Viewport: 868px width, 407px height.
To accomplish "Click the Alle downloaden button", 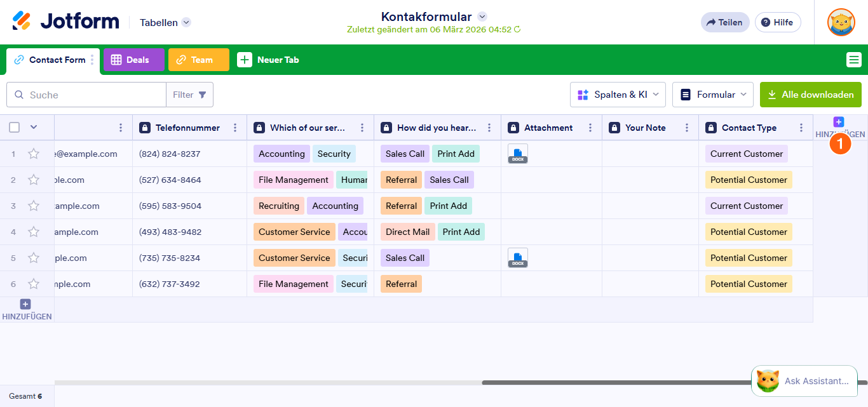I will point(810,94).
